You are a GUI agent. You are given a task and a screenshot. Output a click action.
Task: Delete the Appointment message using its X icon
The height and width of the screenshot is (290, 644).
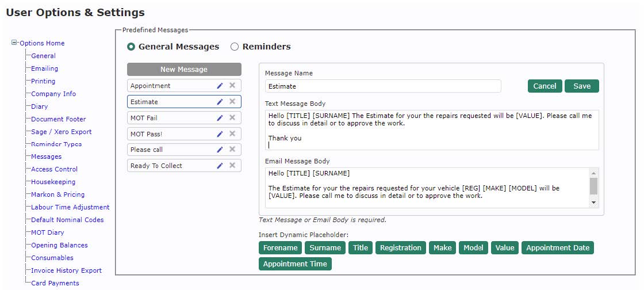232,86
